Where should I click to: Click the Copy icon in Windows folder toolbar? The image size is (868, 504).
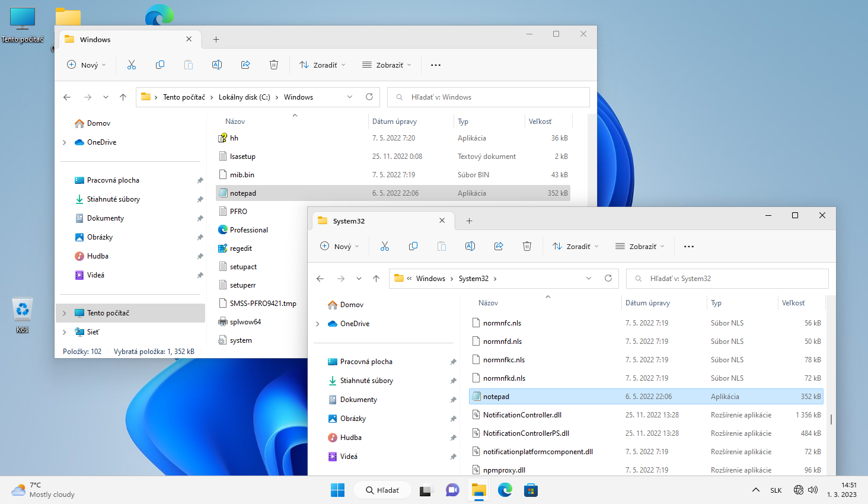[160, 65]
